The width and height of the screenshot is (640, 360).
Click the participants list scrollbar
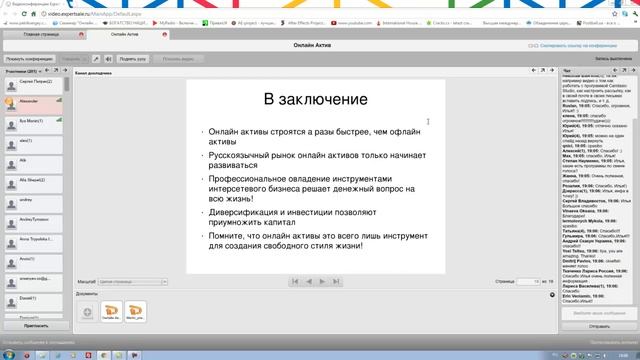pyautogui.click(x=67, y=84)
